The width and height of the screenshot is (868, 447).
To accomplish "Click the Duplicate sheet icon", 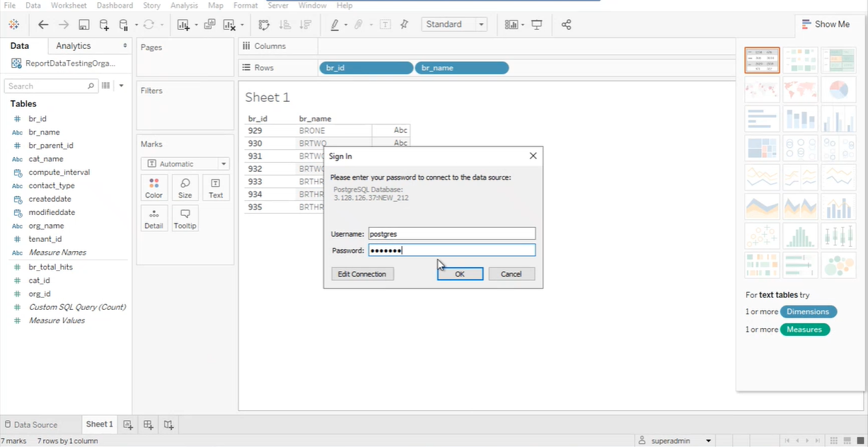I will point(209,25).
